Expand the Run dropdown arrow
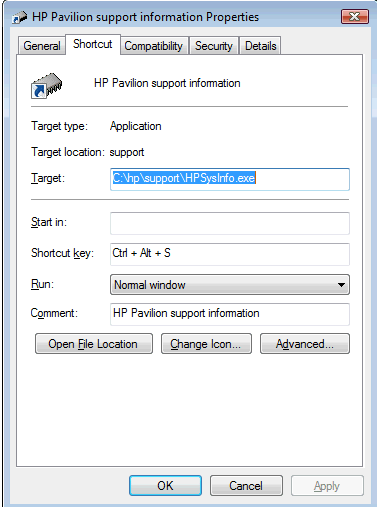This screenshot has width=377, height=507. click(x=341, y=285)
